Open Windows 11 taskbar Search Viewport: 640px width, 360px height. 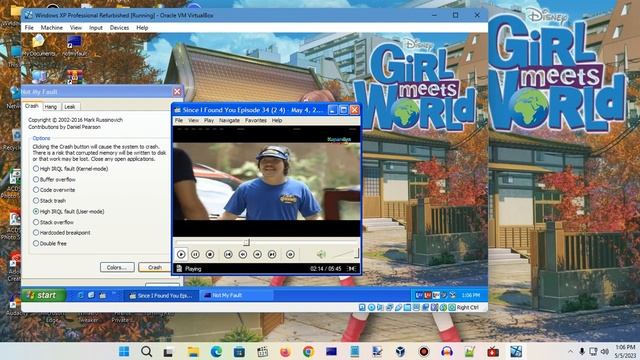pos(147,351)
